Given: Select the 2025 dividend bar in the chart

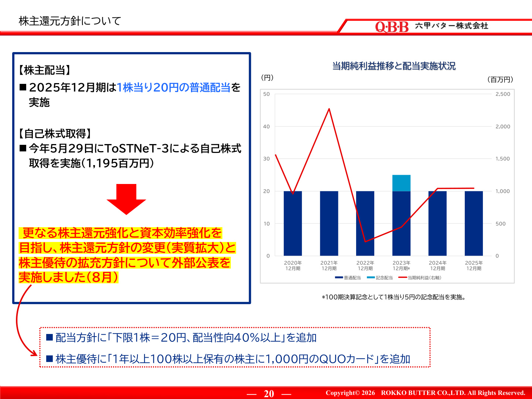Looking at the screenshot, I should (x=474, y=224).
